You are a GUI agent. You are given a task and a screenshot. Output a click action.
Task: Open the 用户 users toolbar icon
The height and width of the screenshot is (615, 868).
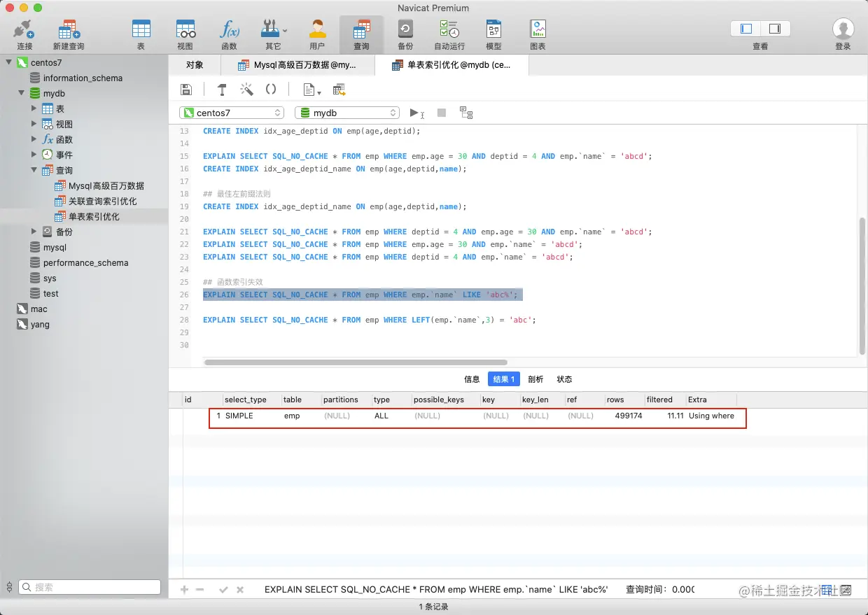(317, 34)
